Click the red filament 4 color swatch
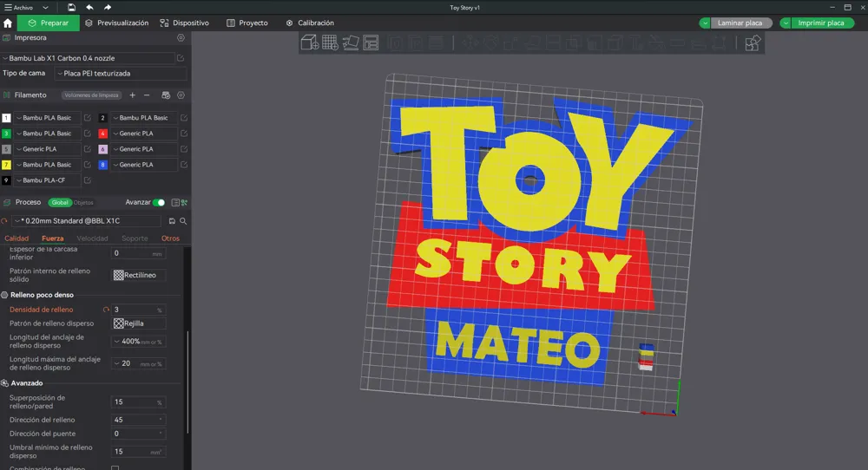This screenshot has height=470, width=868. (102, 134)
